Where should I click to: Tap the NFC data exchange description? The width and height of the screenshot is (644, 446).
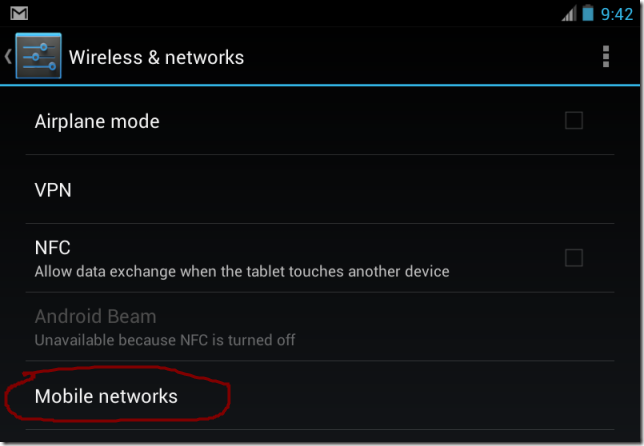coord(242,271)
